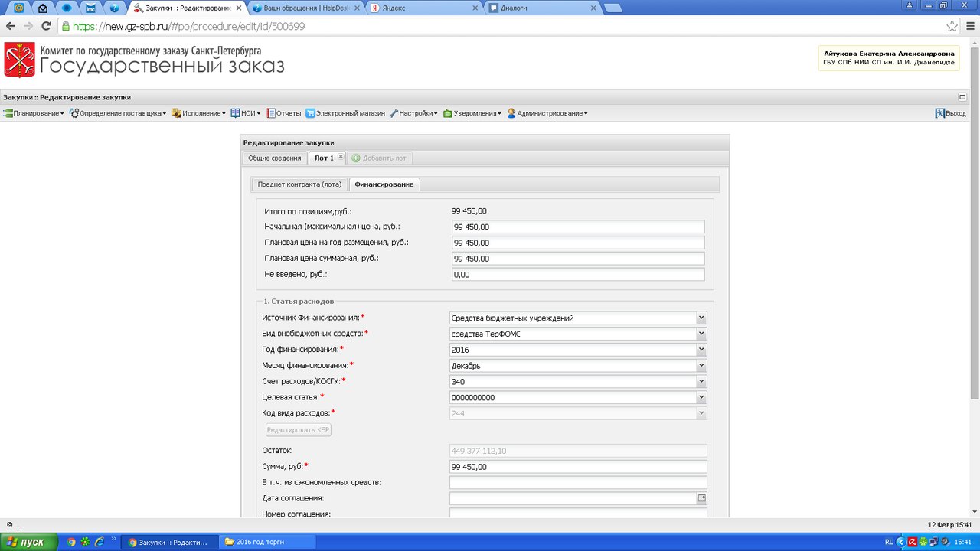The width and height of the screenshot is (980, 551).
Task: Open the Отчеты section
Action: coord(284,113)
